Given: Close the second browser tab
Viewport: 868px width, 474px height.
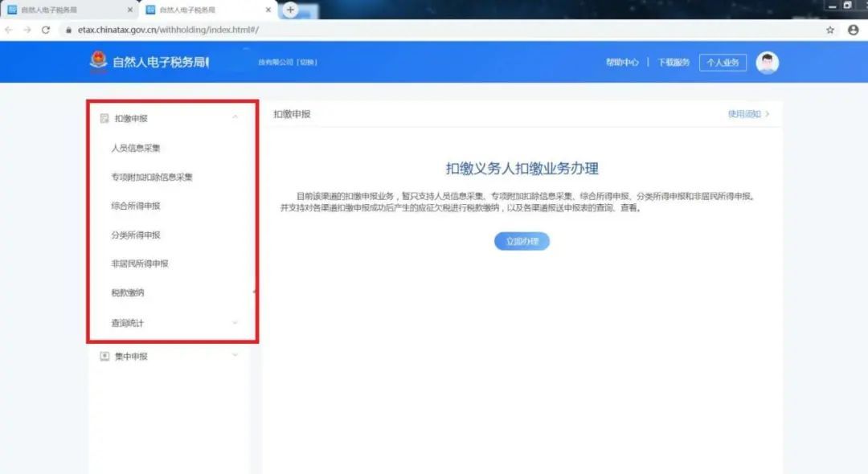Looking at the screenshot, I should [268, 10].
